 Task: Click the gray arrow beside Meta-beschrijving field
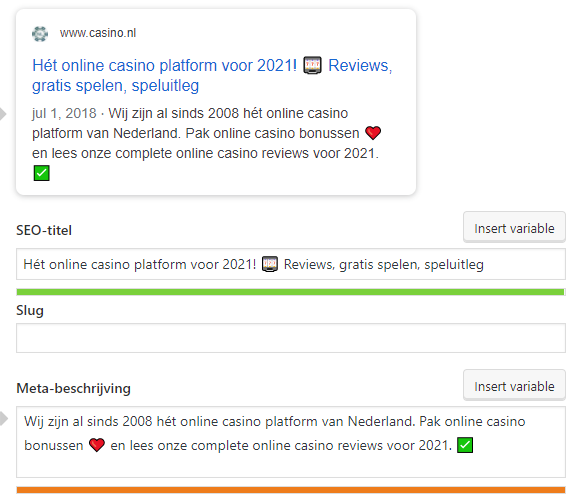click(3, 419)
